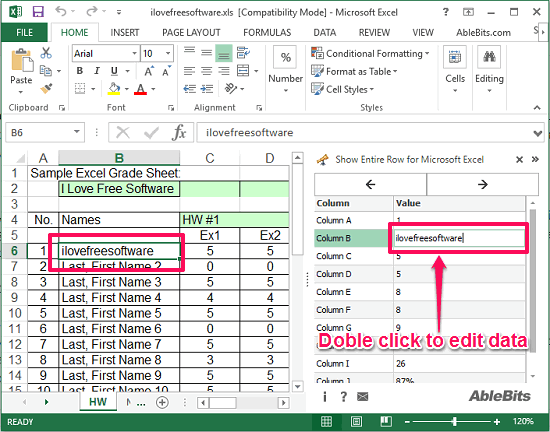Click the Paste clipboard icon
This screenshot has height=432, width=550.
click(22, 61)
